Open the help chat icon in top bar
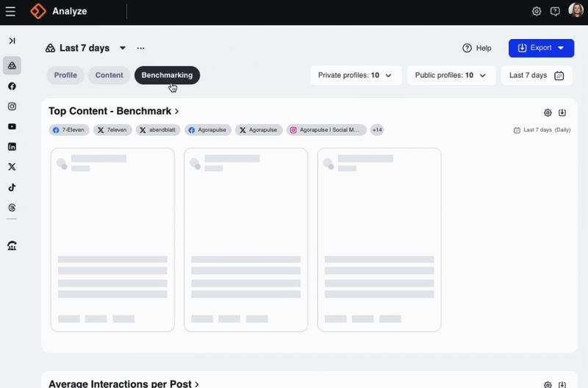This screenshot has height=388, width=588. pos(555,11)
